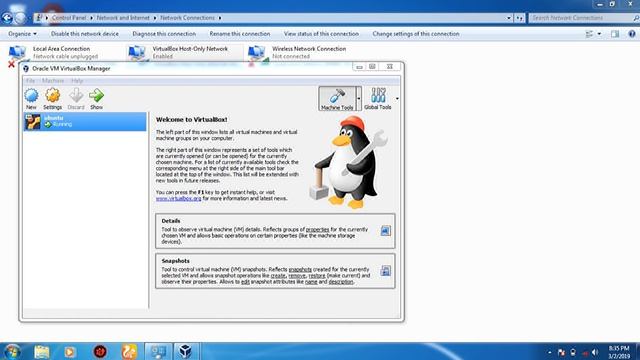Expand the Machine Tools dropdown arrow
Image resolution: width=640 pixels, height=360 pixels.
click(x=359, y=98)
